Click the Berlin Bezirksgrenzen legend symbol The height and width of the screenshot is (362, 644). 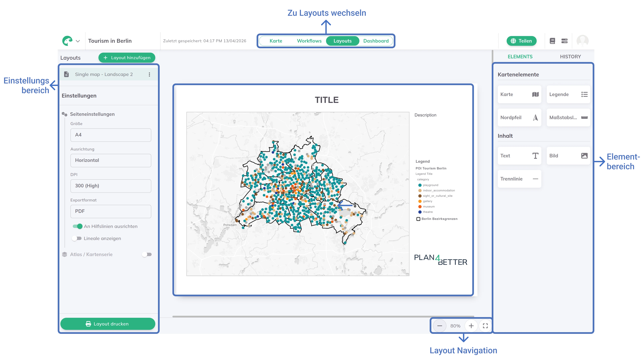tap(418, 219)
